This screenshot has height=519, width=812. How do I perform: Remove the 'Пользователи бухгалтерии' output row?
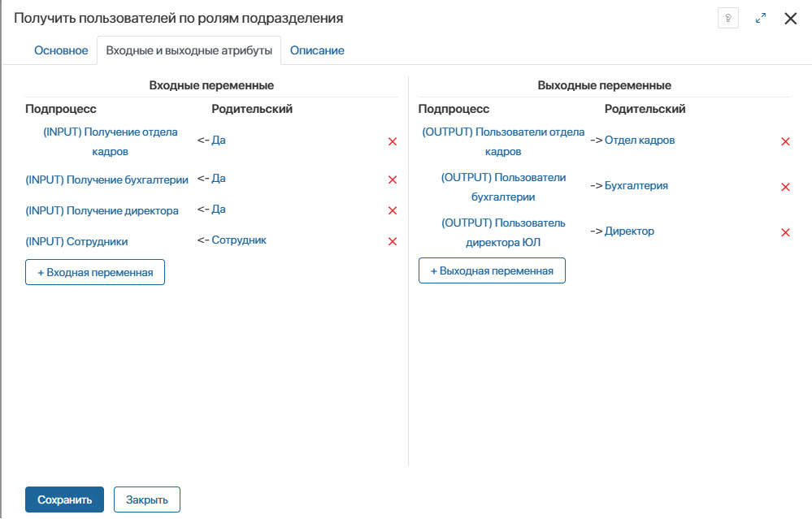point(786,187)
